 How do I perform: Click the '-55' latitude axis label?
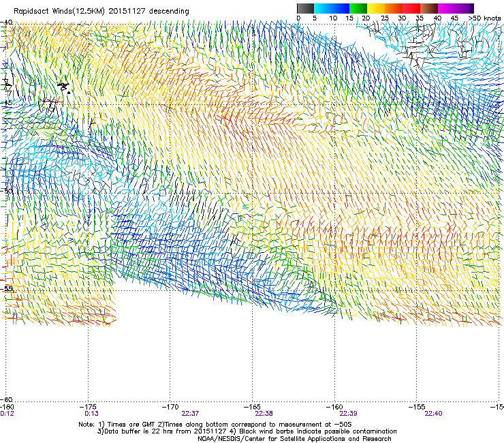(7, 288)
